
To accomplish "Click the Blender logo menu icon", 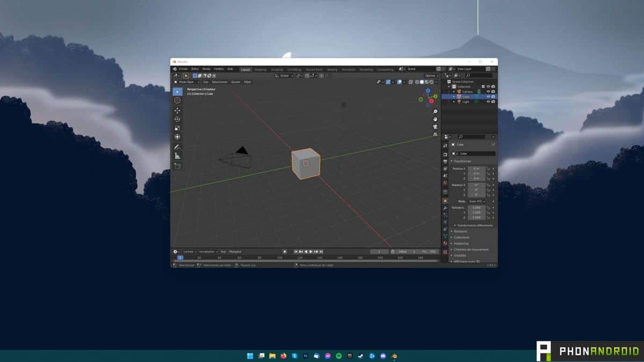I will click(x=175, y=69).
